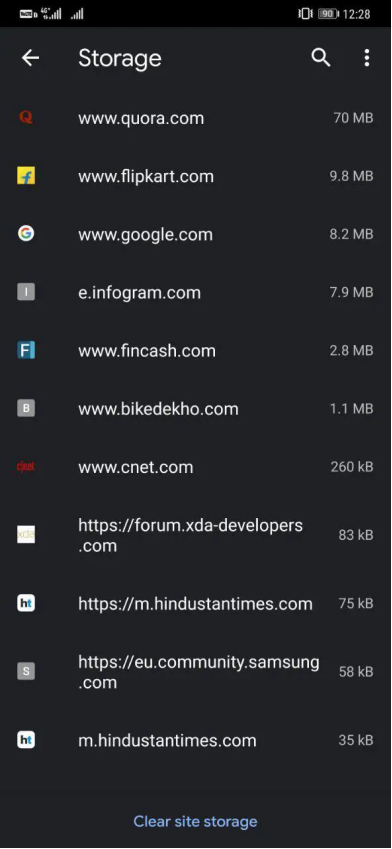The width and height of the screenshot is (392, 849).
Task: Open the search magnifier icon
Action: [x=321, y=58]
